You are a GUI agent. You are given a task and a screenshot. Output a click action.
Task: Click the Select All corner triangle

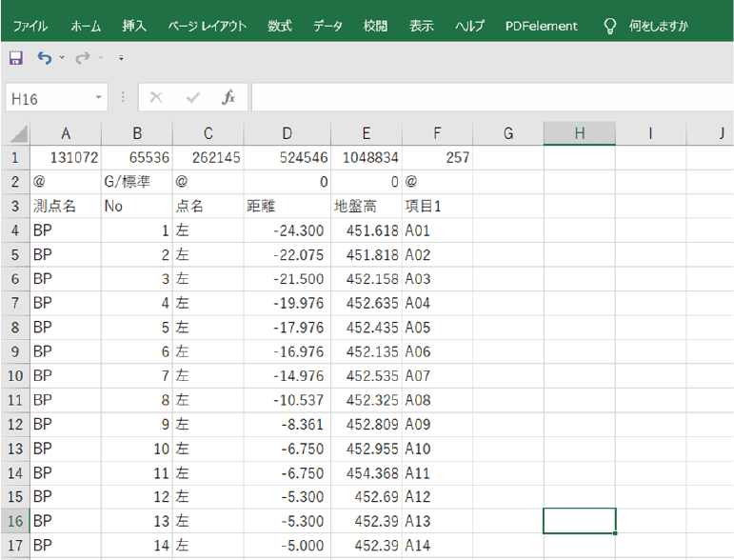pos(19,134)
